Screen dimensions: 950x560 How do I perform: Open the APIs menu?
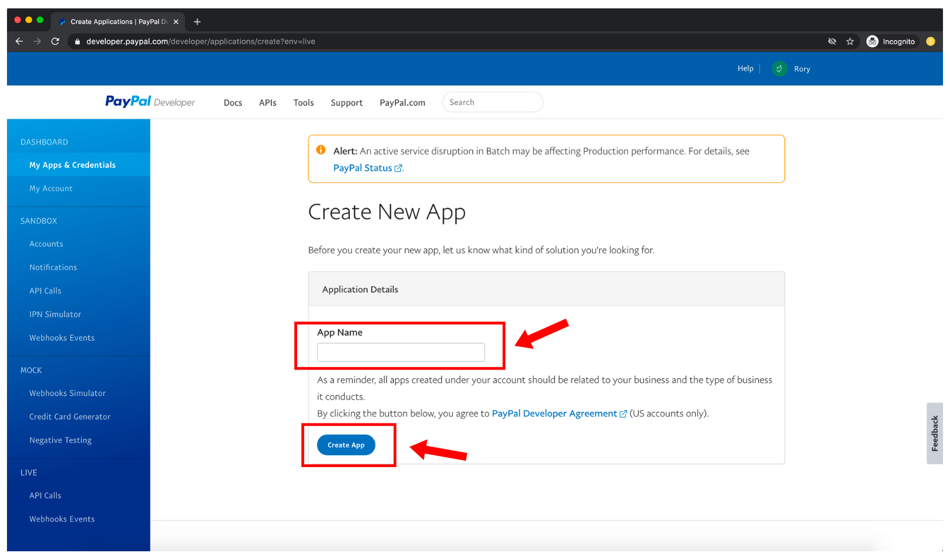point(267,102)
